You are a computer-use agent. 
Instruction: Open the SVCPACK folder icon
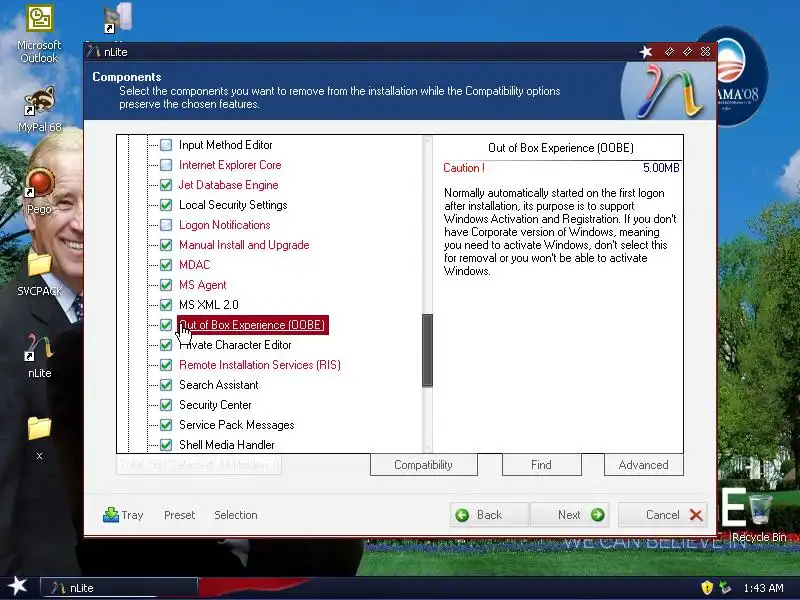click(x=39, y=273)
